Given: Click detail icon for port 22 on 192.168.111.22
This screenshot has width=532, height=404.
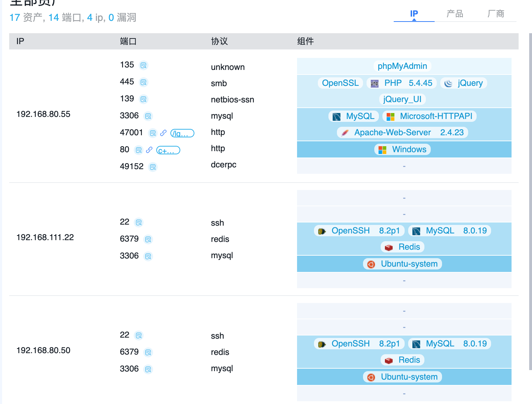Looking at the screenshot, I should point(139,222).
